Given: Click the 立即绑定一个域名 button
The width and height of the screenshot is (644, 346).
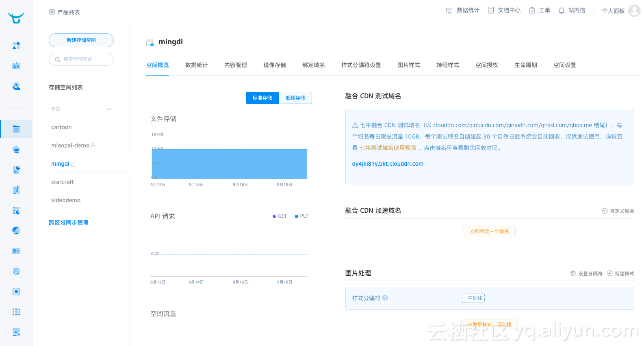Looking at the screenshot, I should [490, 231].
